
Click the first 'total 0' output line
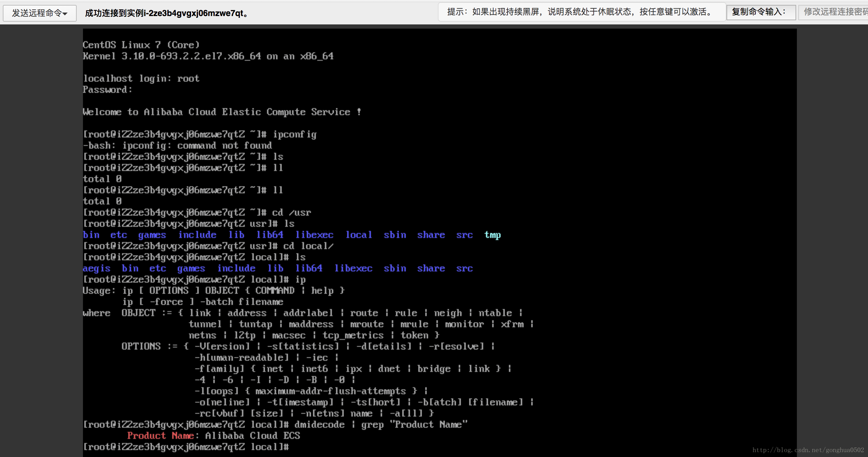click(x=102, y=179)
